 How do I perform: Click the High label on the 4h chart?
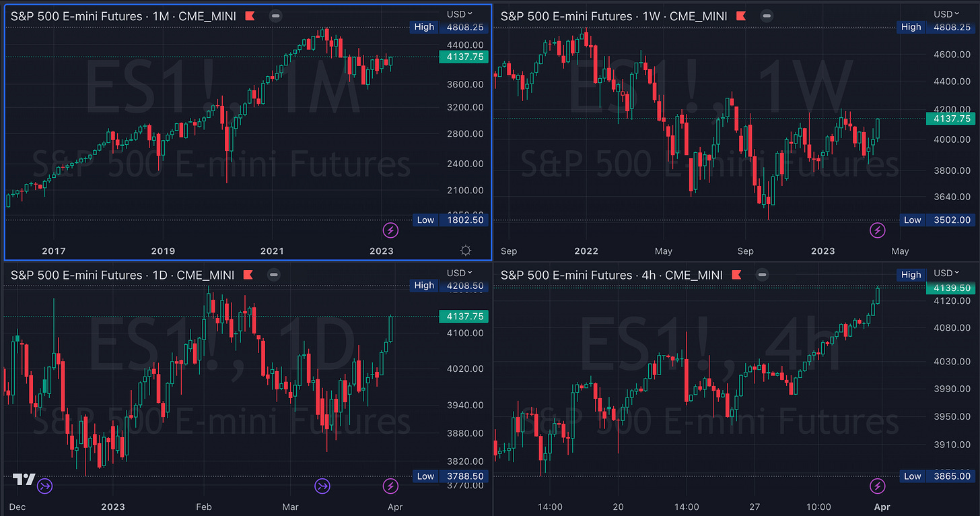coord(911,275)
